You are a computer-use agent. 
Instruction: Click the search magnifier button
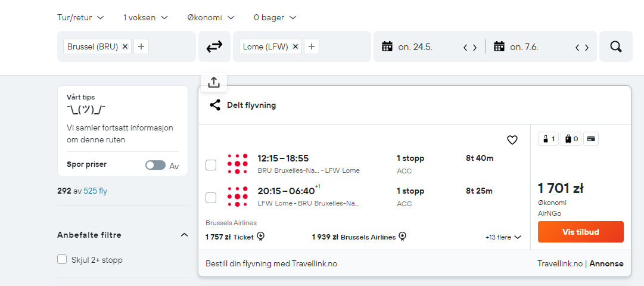[x=615, y=46]
